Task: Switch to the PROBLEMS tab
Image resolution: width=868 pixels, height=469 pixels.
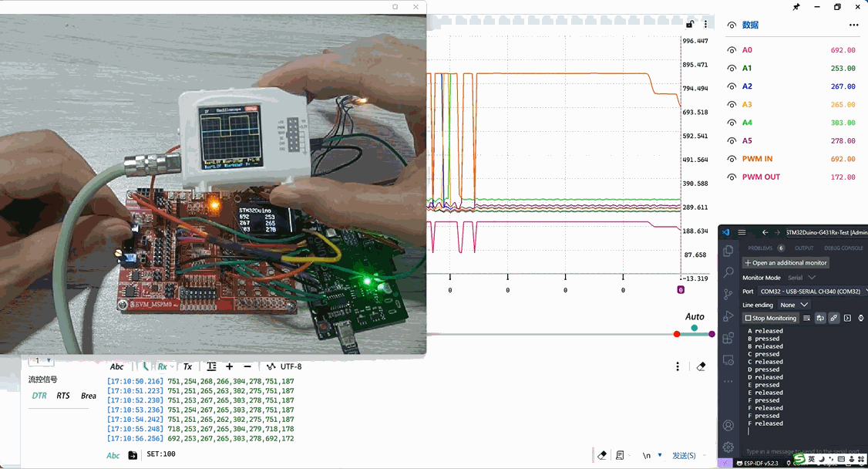Action: tap(760, 248)
